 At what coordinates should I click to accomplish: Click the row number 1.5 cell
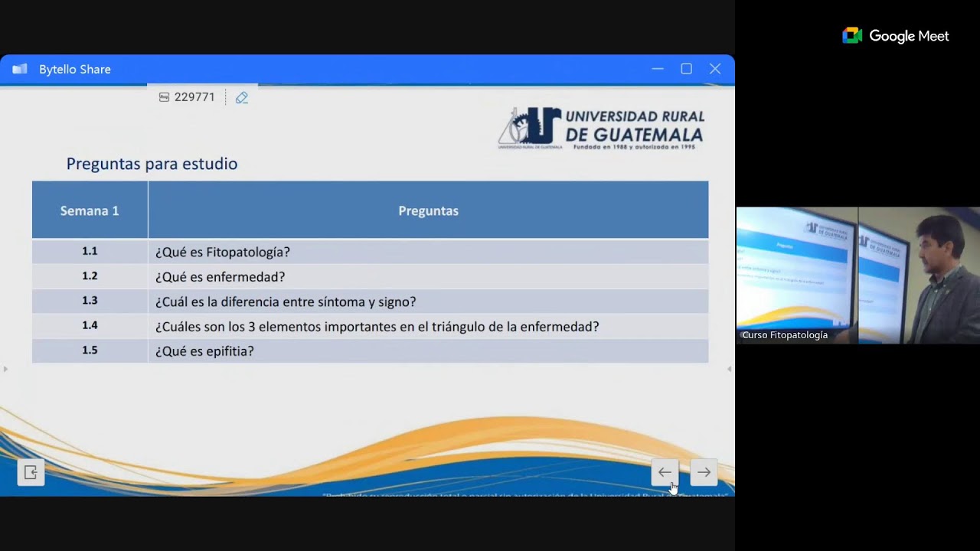point(90,350)
